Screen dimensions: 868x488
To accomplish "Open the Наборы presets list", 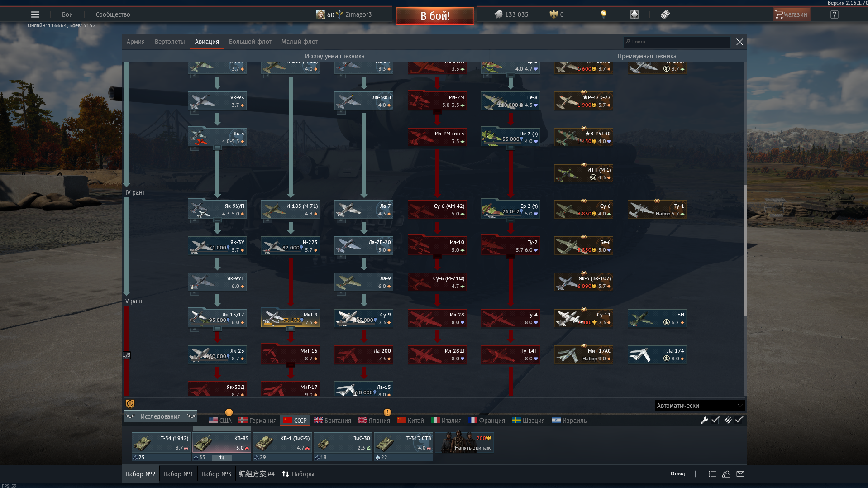I will pos(298,474).
